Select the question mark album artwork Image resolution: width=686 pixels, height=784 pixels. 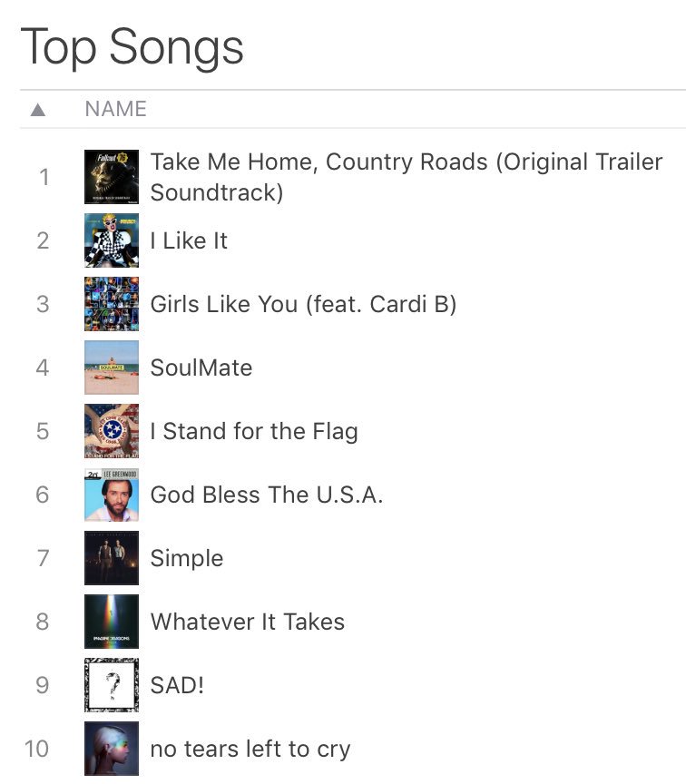tap(112, 685)
